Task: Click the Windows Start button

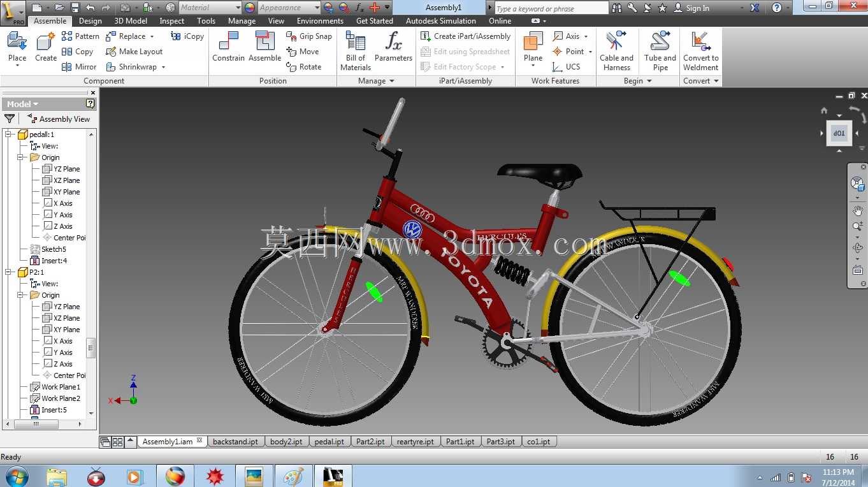Action: (x=16, y=476)
